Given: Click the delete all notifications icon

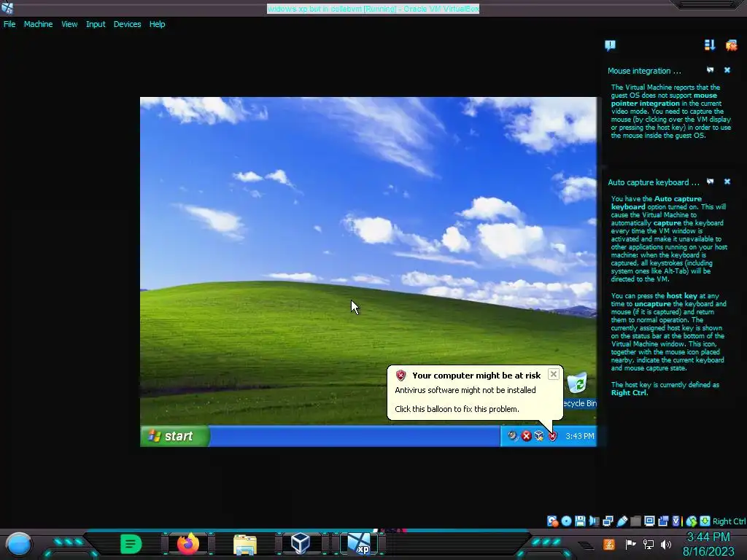Looking at the screenshot, I should [731, 45].
